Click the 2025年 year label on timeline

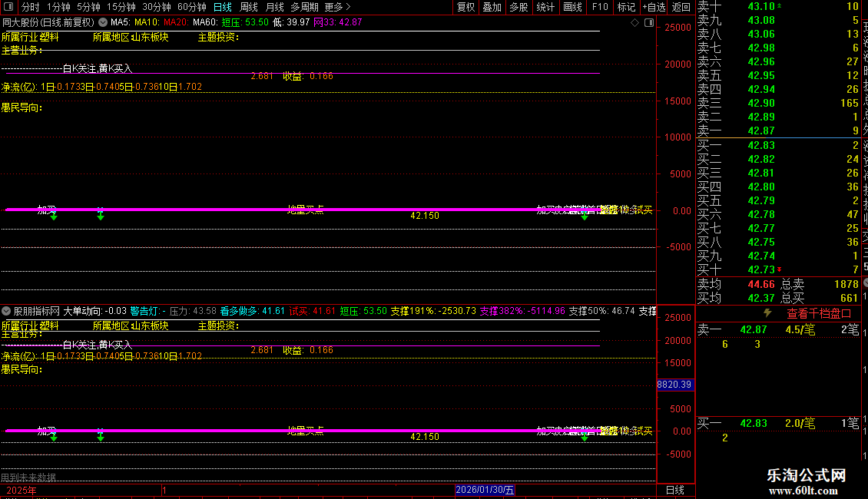click(22, 490)
